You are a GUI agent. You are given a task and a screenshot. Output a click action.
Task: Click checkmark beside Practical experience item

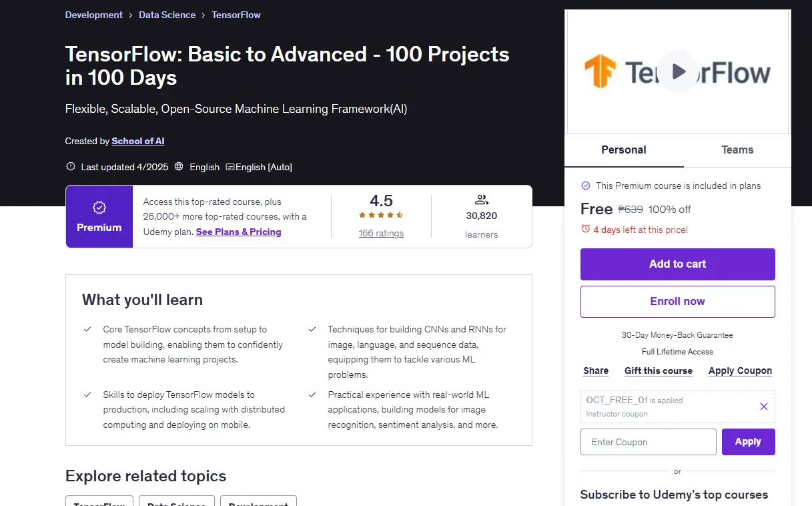point(312,395)
